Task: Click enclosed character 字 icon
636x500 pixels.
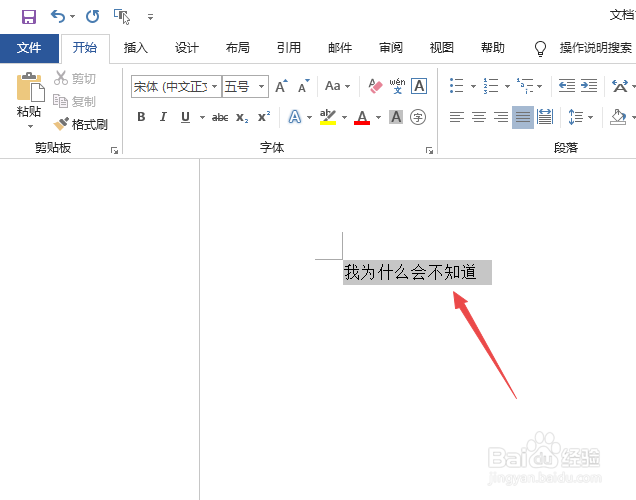Action: (418, 117)
